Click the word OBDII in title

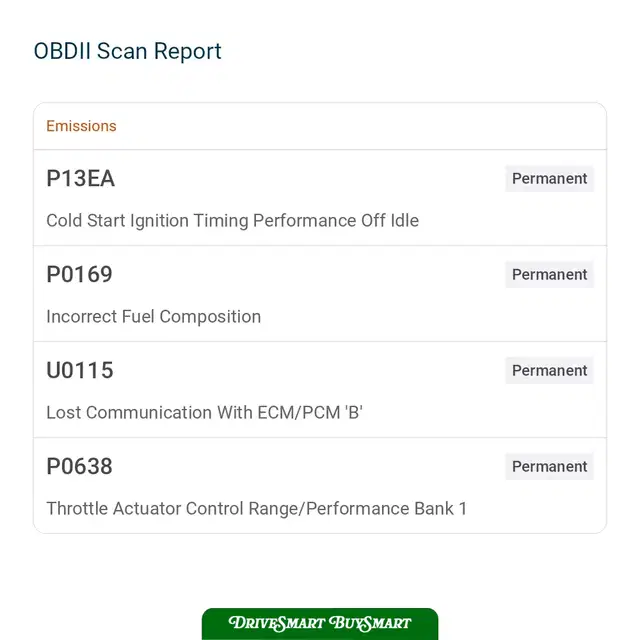[x=62, y=51]
